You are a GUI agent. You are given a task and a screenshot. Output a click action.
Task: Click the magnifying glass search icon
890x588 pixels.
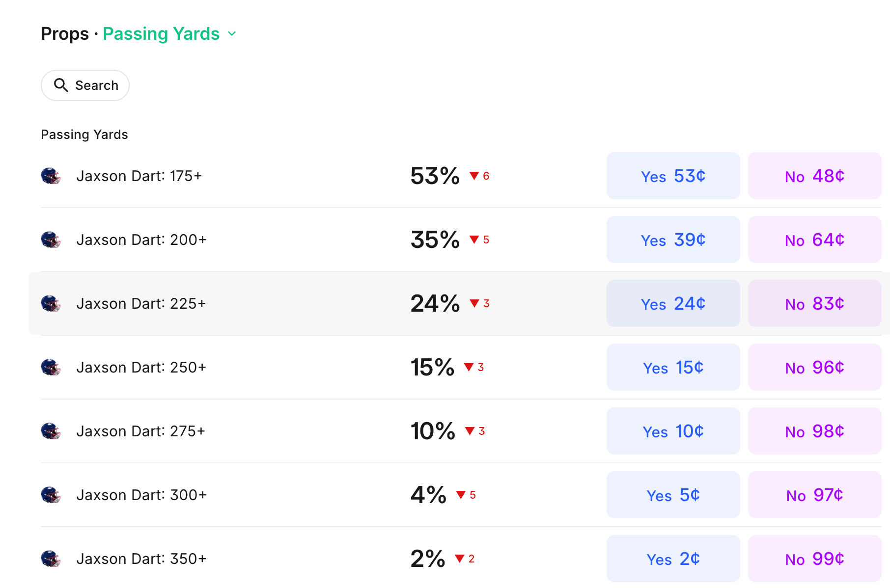[x=61, y=85]
